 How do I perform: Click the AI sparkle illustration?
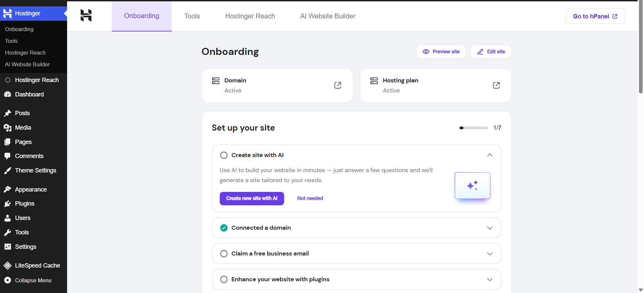472,186
